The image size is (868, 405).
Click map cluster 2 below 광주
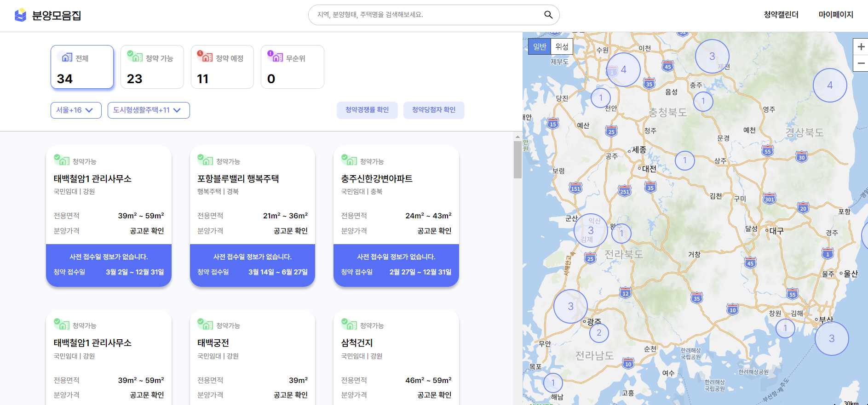pyautogui.click(x=599, y=333)
